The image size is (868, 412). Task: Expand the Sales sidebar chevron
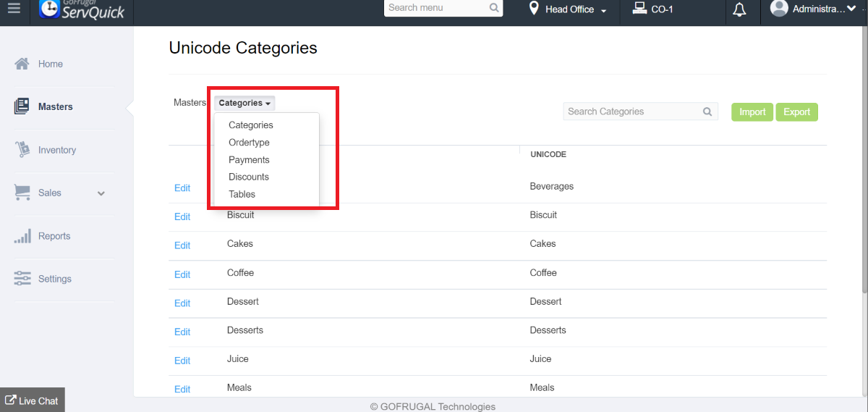[101, 193]
